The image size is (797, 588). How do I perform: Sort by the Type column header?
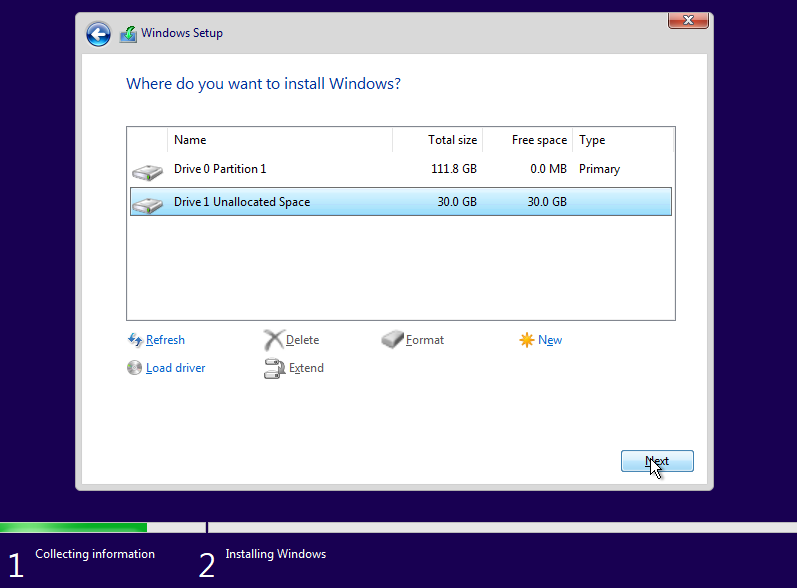623,140
